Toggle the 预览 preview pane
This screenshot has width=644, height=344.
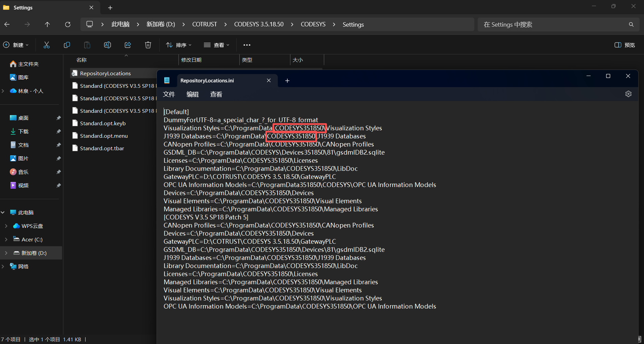pyautogui.click(x=624, y=45)
